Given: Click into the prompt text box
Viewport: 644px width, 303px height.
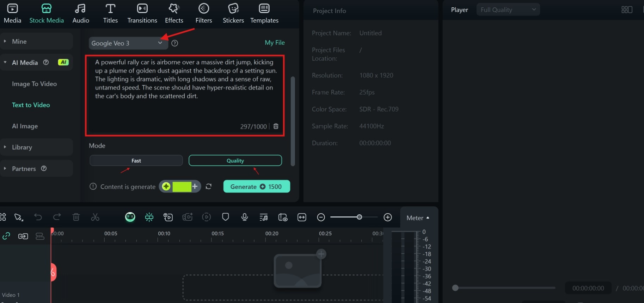Looking at the screenshot, I should [185, 95].
